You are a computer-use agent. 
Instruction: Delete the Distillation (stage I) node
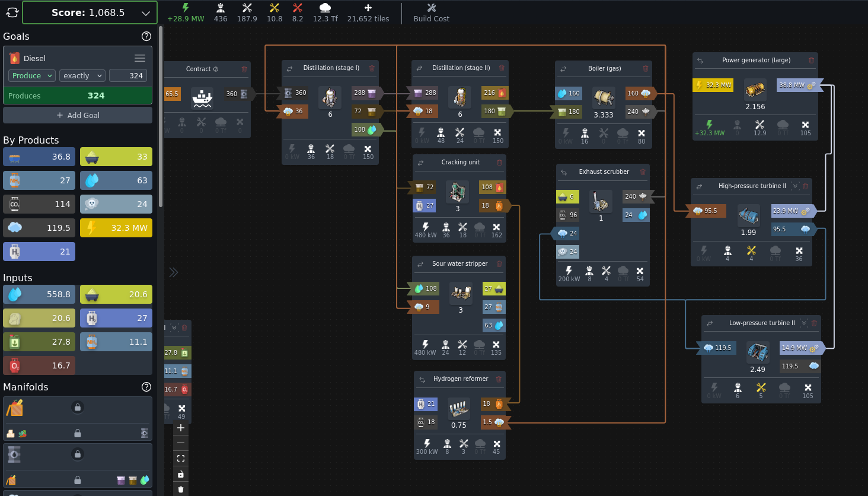(372, 68)
